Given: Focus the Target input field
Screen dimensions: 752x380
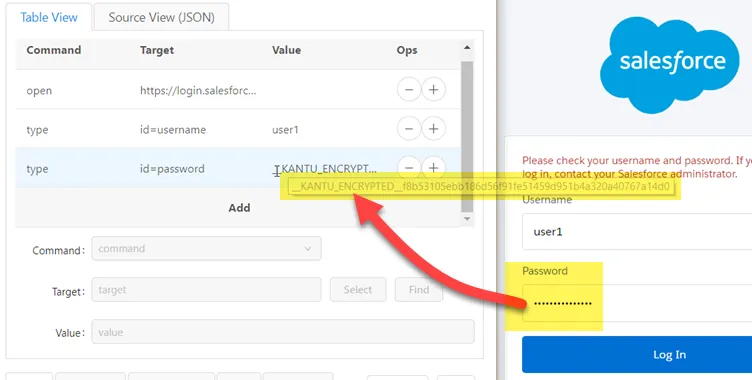Looking at the screenshot, I should point(206,290).
